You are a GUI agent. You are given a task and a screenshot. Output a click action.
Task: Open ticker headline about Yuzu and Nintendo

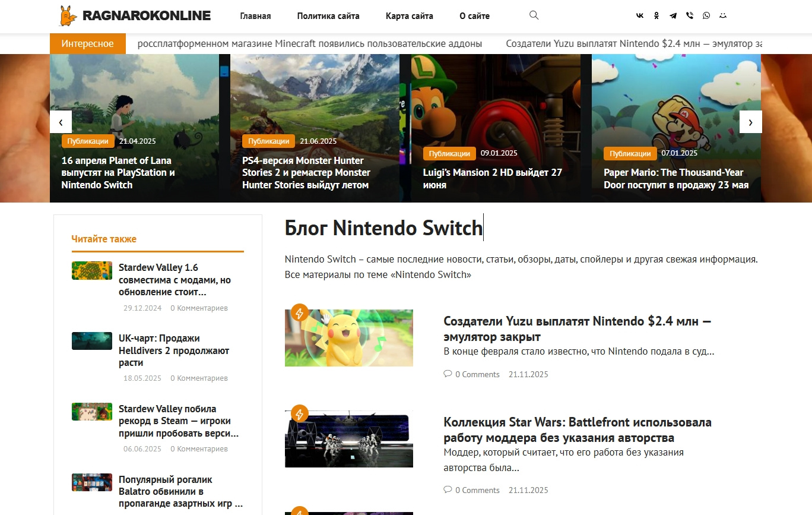point(633,43)
